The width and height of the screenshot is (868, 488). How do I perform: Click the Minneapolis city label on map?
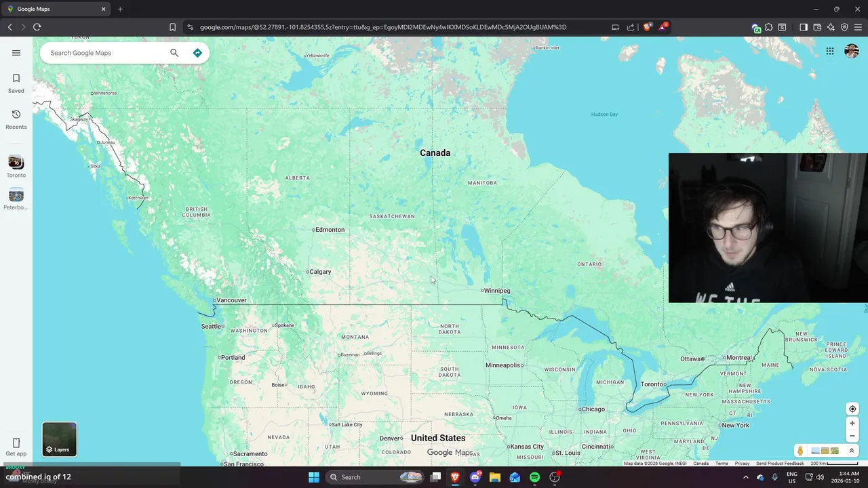click(x=505, y=365)
